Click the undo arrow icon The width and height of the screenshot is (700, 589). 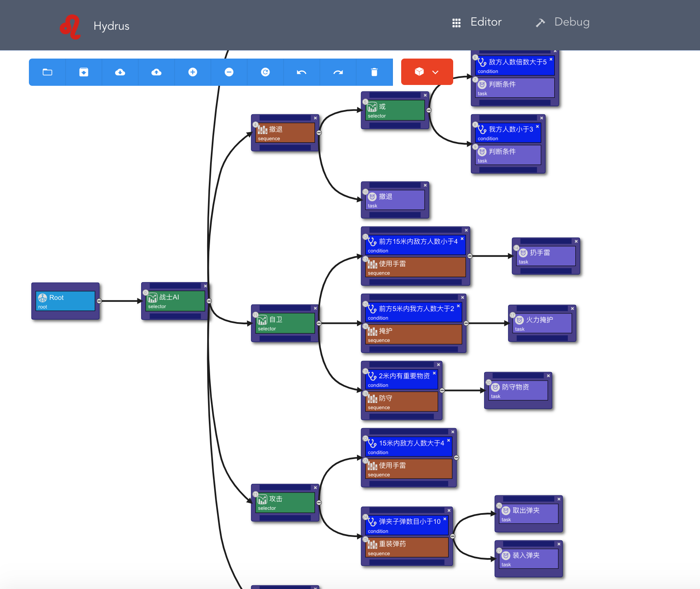302,72
